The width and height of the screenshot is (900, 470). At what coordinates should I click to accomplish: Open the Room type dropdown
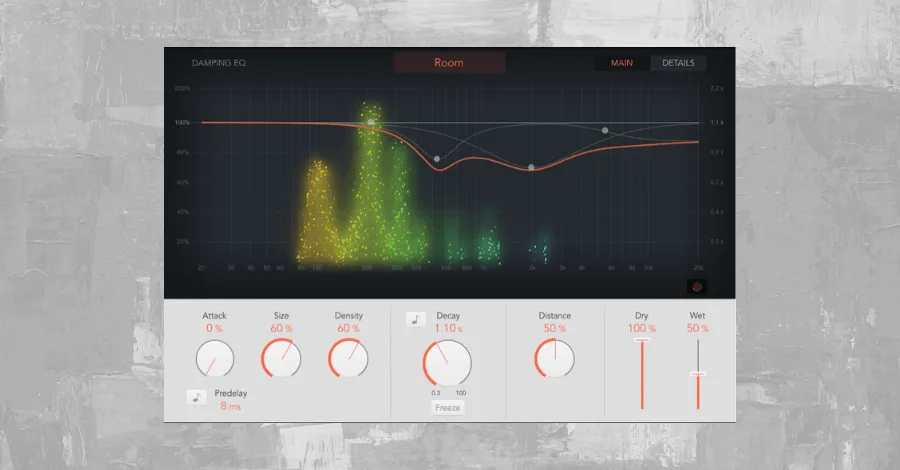[449, 63]
